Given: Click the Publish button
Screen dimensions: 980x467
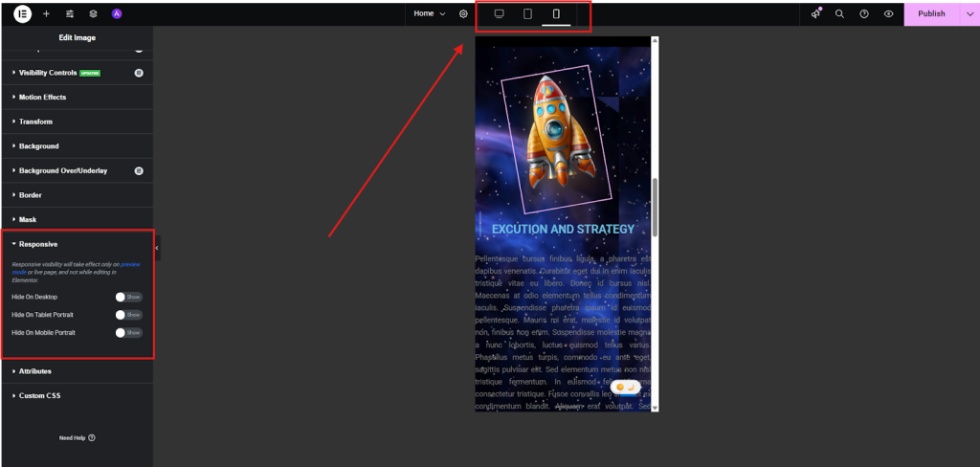Looking at the screenshot, I should pyautogui.click(x=931, y=13).
